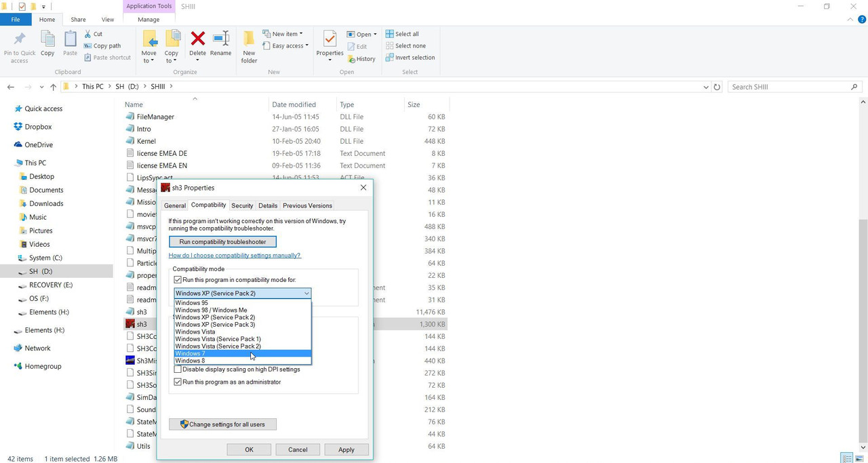Viewport: 868px width, 463px height.
Task: Switch to the Share ribbon tab
Action: coord(78,20)
